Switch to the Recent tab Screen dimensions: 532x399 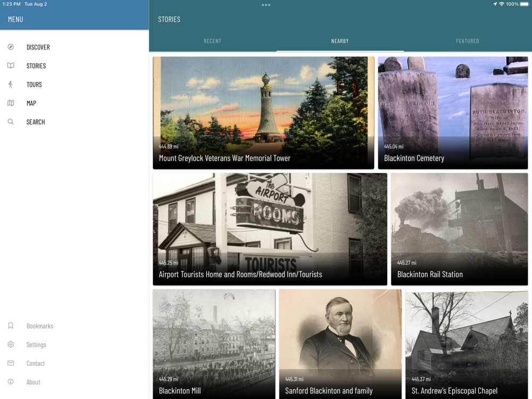(x=212, y=41)
